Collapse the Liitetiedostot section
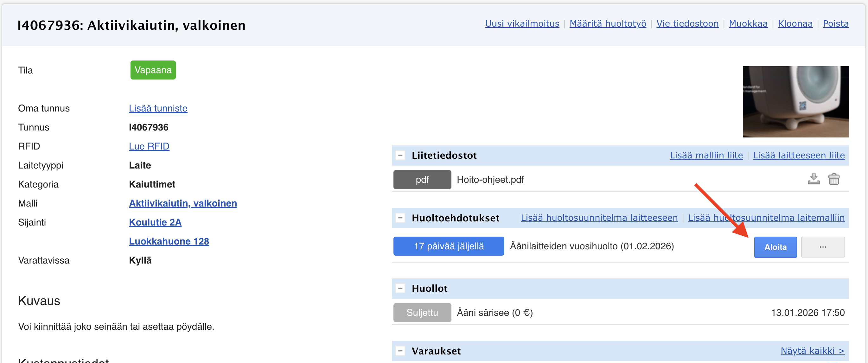Image resolution: width=868 pixels, height=363 pixels. (x=400, y=156)
